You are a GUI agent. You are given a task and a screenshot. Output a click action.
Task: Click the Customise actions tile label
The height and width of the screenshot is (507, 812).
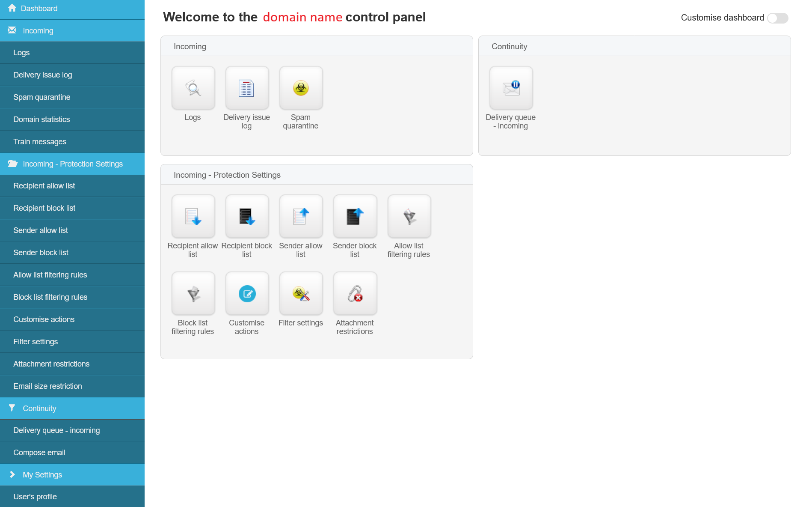coord(247,327)
